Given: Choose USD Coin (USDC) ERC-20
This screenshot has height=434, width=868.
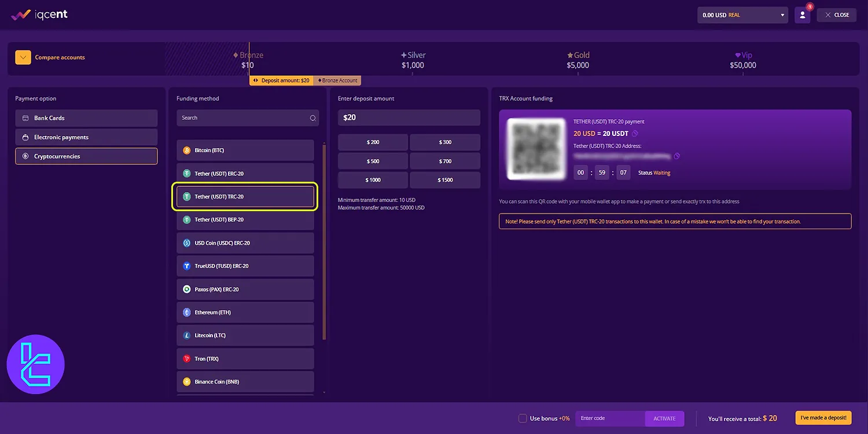Looking at the screenshot, I should [x=245, y=243].
